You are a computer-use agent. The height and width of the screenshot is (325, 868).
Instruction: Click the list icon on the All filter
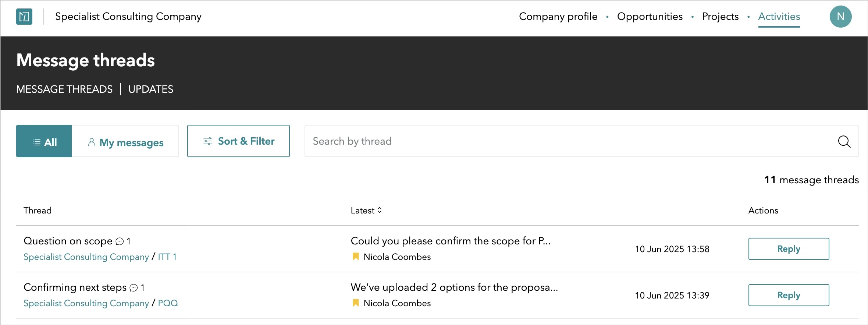tap(36, 141)
